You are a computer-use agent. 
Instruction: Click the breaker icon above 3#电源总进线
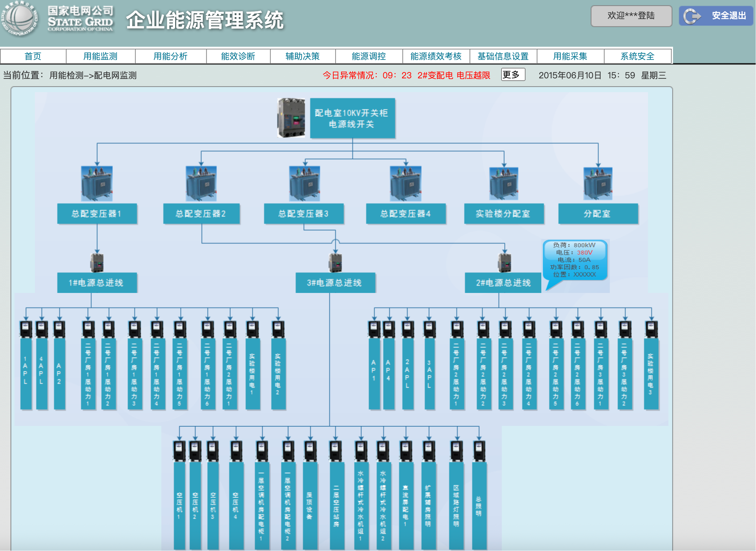(335, 263)
